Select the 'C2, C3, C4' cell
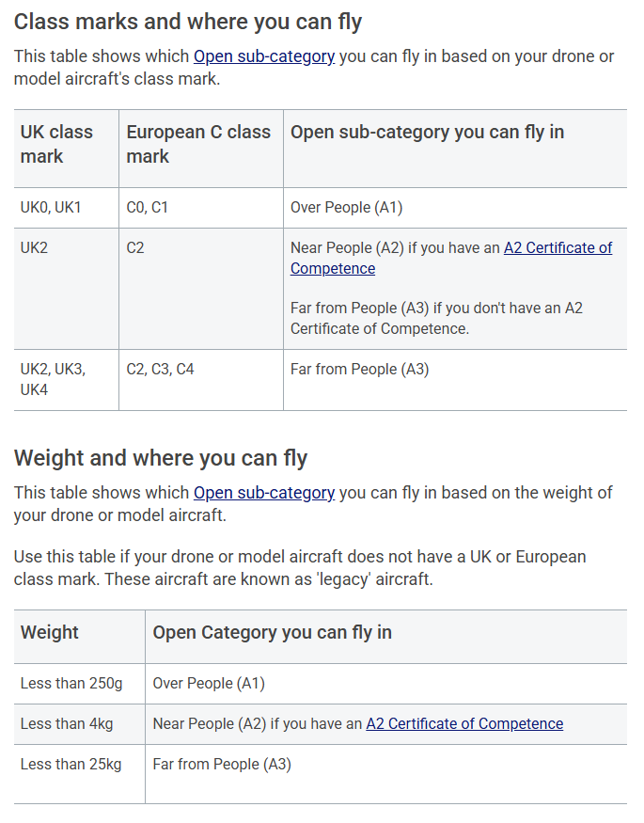The height and width of the screenshot is (823, 644). point(160,370)
